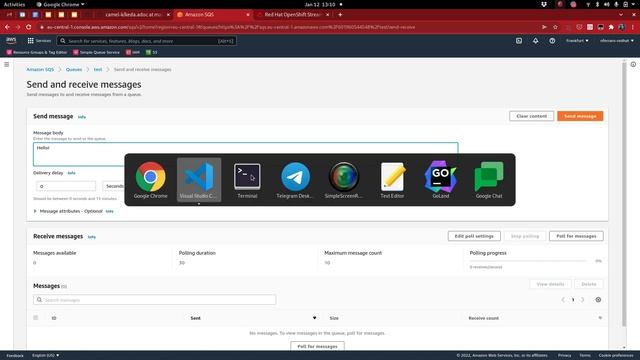Click the polling progress bar
Image resolution: width=640 pixels, height=360 pixels.
click(529, 260)
